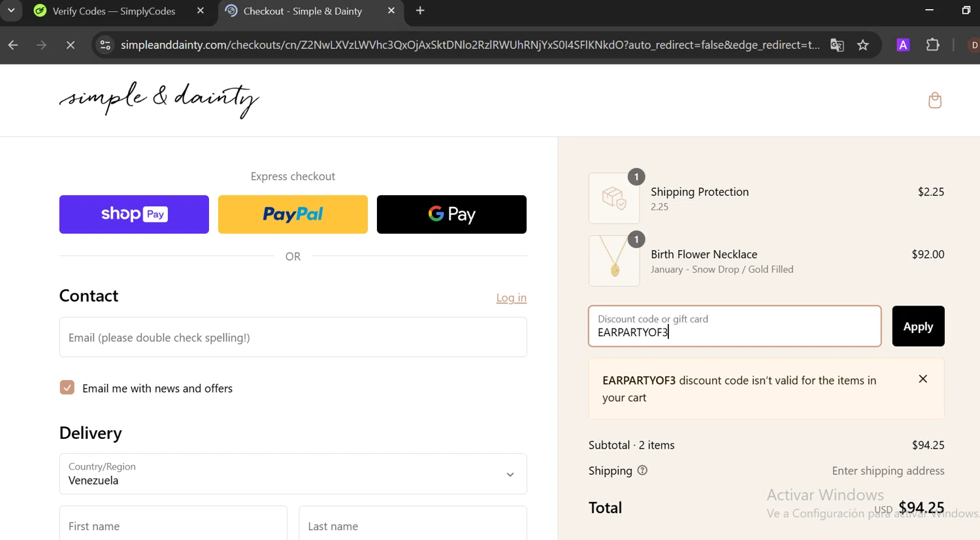Click the Discount code or gift card field

click(x=734, y=326)
